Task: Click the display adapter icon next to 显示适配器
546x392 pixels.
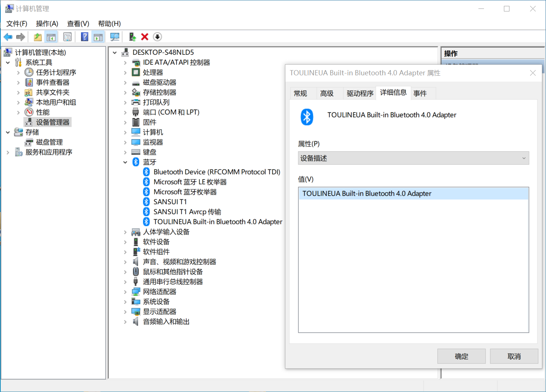Action: tap(136, 311)
